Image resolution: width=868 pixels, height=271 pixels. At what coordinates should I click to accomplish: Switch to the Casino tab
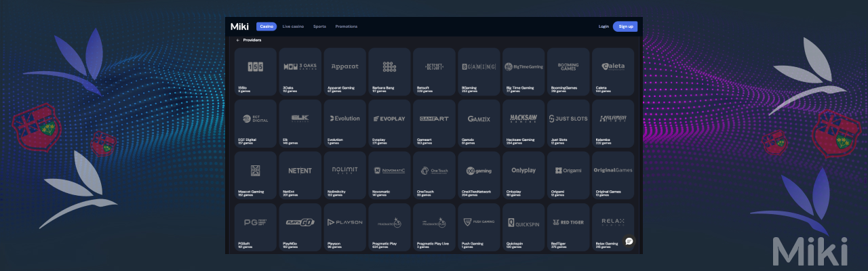pos(267,26)
